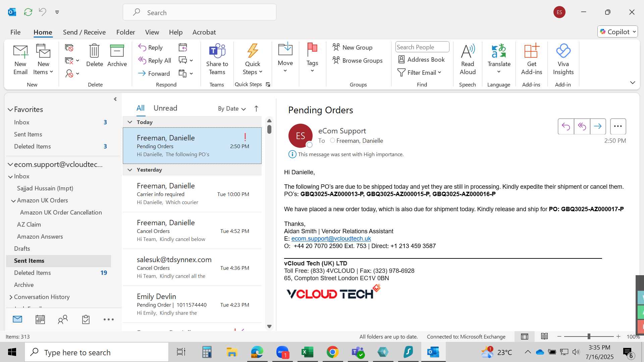Open the Acrobat tab
The height and width of the screenshot is (362, 644).
(204, 32)
